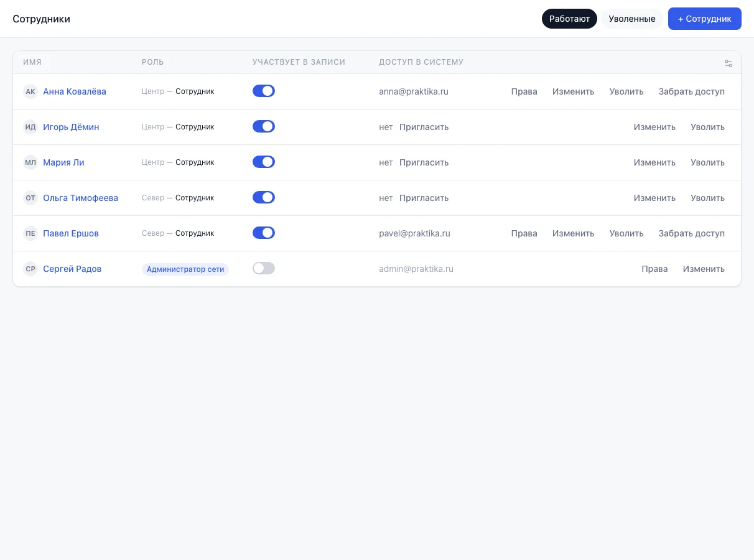Add a new employee with + Сотрудник

(x=705, y=19)
